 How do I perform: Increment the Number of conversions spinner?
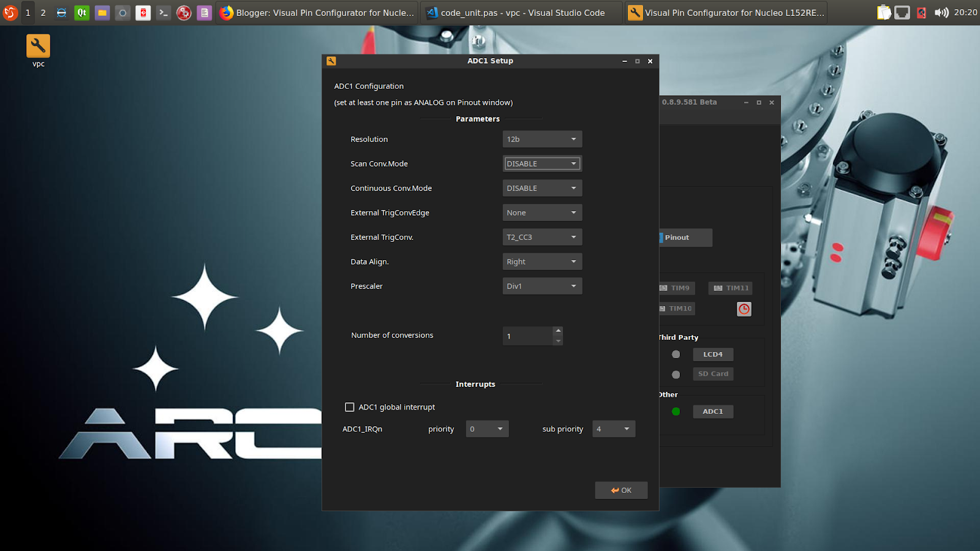pos(558,331)
